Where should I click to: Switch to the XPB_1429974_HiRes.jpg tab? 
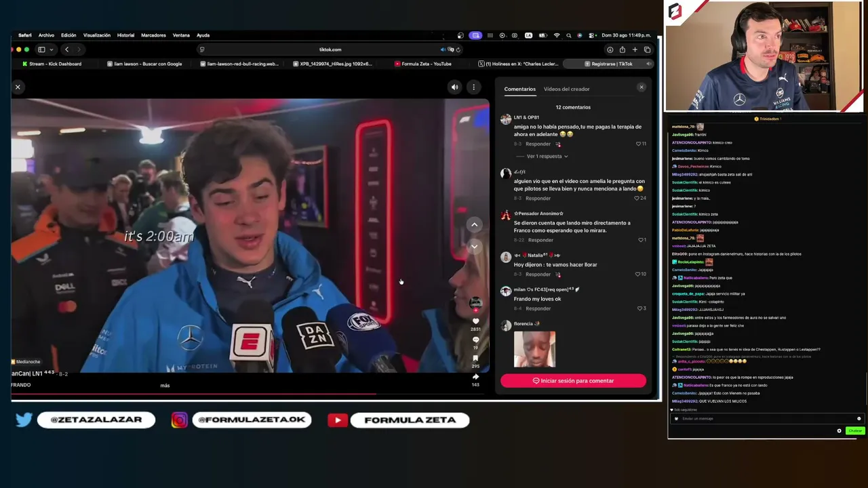tap(332, 64)
